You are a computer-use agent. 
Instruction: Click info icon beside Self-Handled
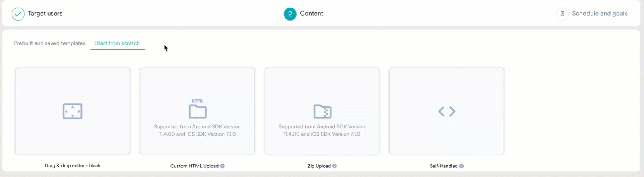(x=461, y=166)
